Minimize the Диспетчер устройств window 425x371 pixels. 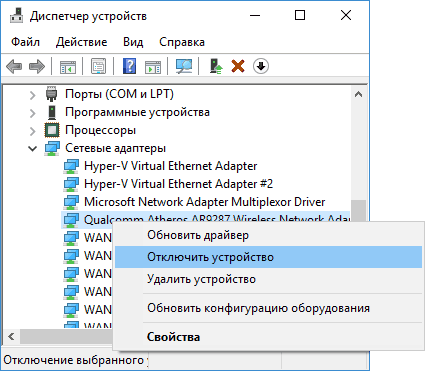[255, 15]
